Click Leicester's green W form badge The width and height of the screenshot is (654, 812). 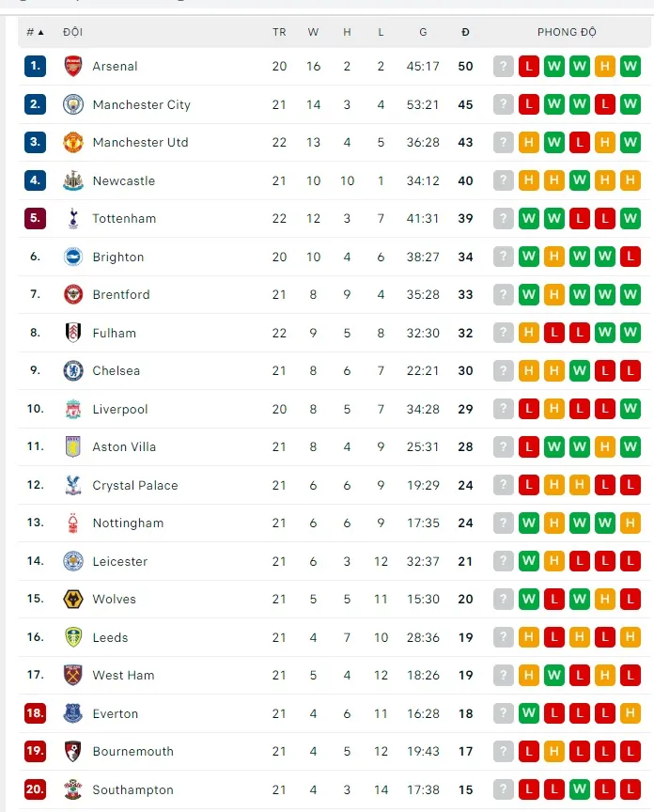[x=529, y=561]
